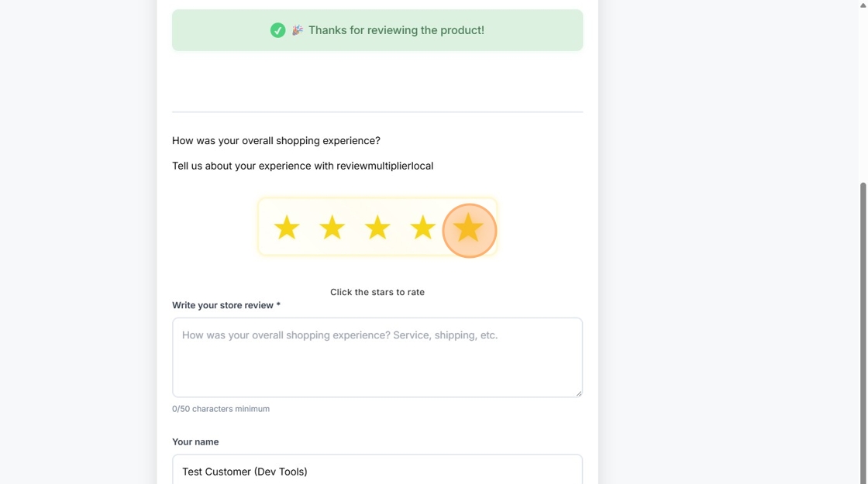
Task: Click the green checkmark success icon
Action: (278, 30)
